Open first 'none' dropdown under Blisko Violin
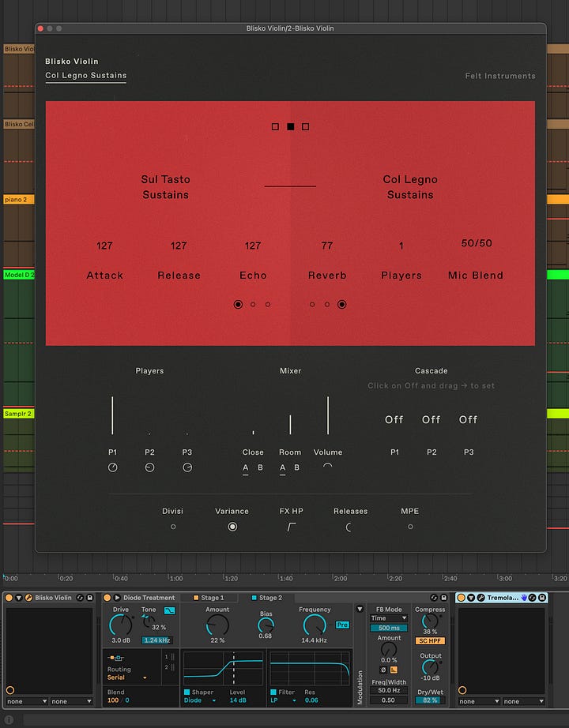The width and height of the screenshot is (569, 728). [27, 701]
